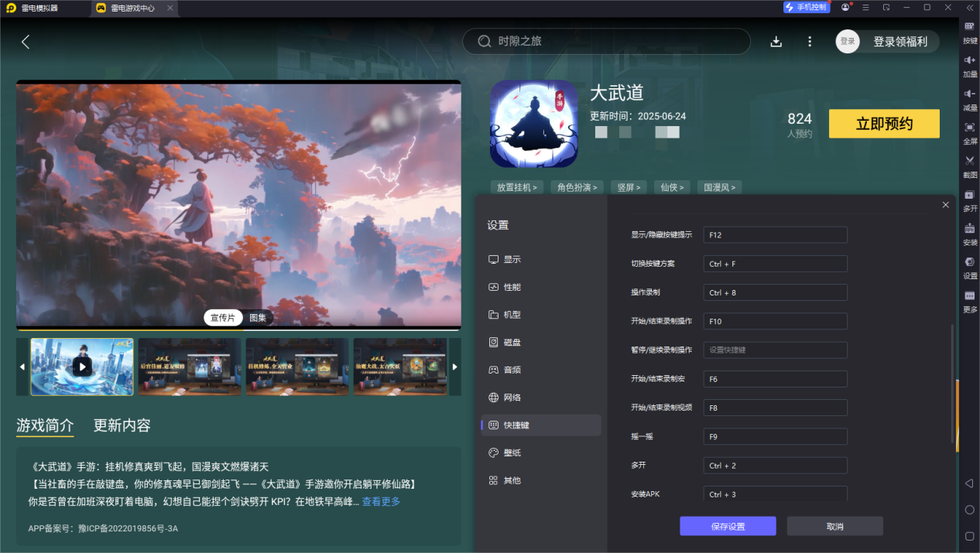Click the user account icon in title bar
The width and height of the screenshot is (980, 553).
tap(845, 7)
